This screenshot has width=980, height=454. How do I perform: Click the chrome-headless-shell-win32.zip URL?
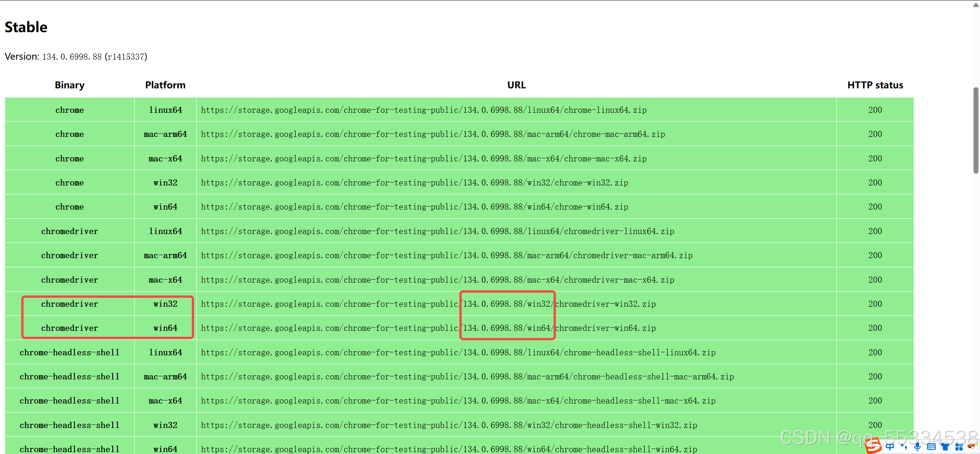click(x=449, y=425)
